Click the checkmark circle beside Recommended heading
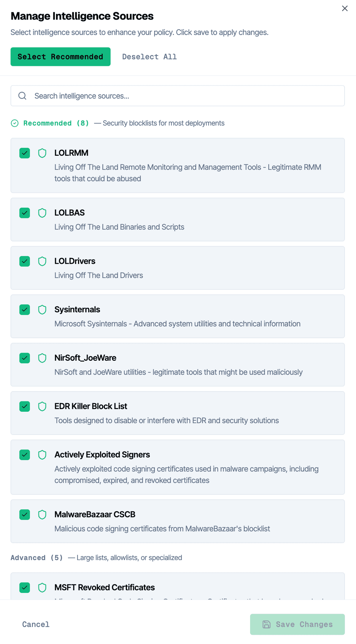Screen dimensions: 356x644 pyautogui.click(x=15, y=123)
